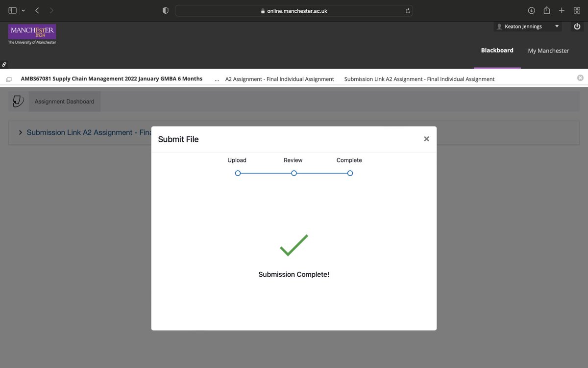
Task: Open A2 Assignment - Final Individual Assignment breadcrumb
Action: click(279, 79)
